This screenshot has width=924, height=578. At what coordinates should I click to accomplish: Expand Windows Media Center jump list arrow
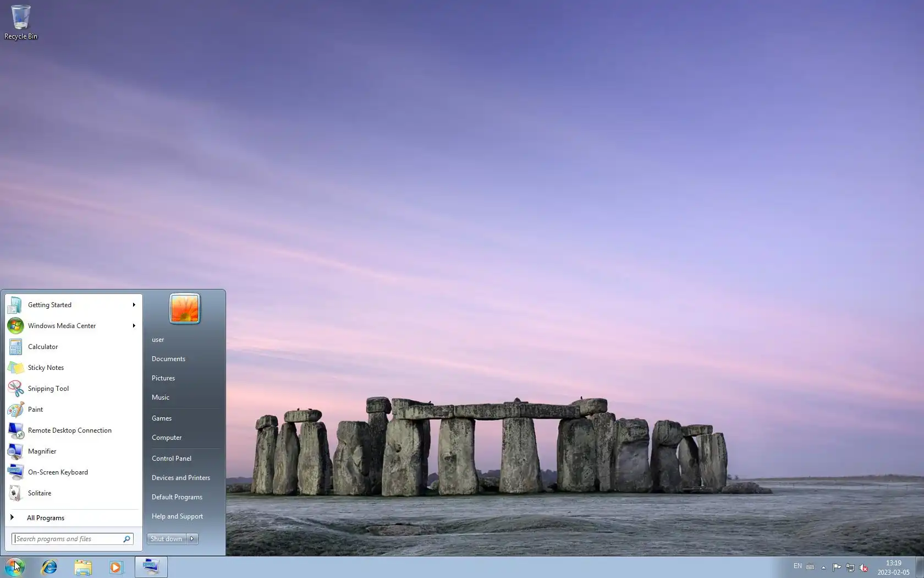tap(134, 326)
